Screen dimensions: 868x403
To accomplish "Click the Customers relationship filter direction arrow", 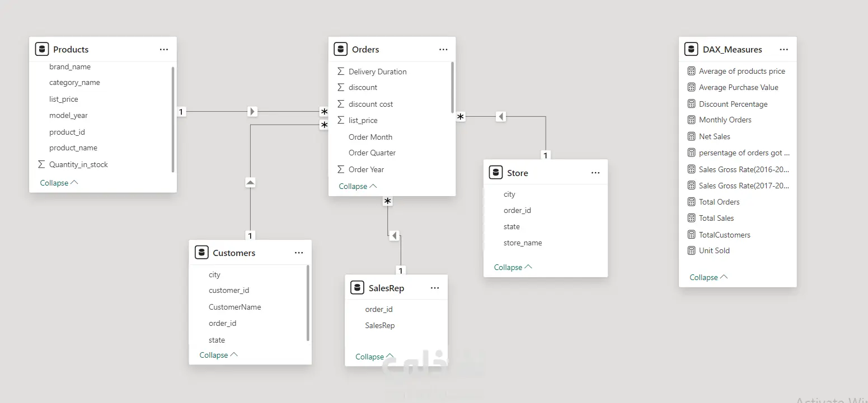I will [250, 182].
